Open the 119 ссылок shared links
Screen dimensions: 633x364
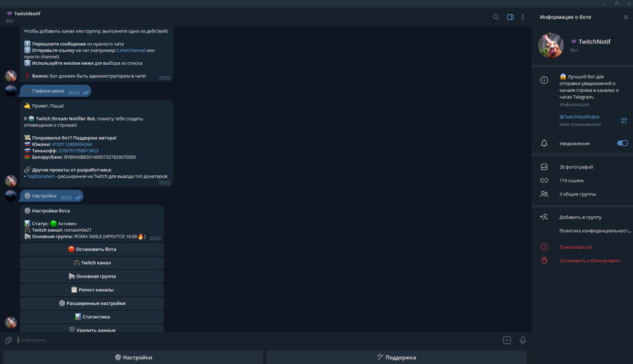click(571, 181)
